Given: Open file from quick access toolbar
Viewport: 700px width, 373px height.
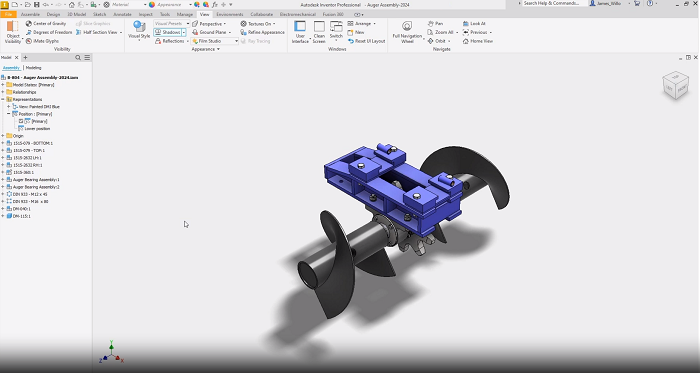Looking at the screenshot, I should click(x=28, y=4).
